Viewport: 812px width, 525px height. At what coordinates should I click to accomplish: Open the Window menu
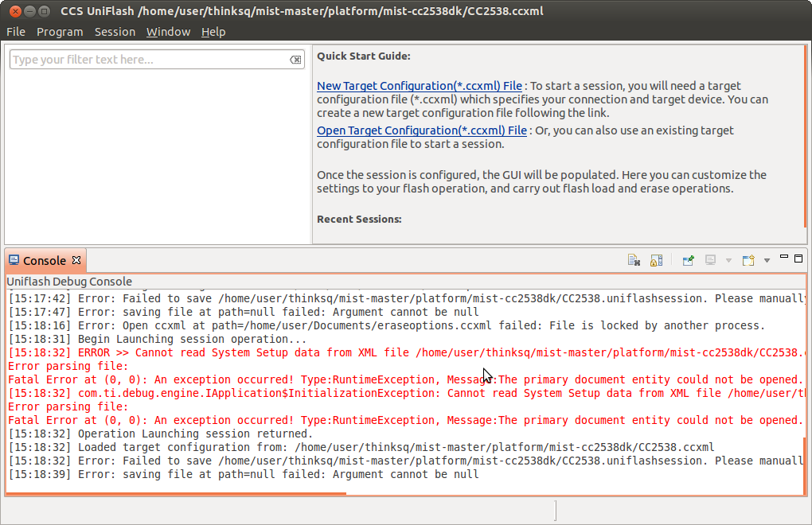(168, 32)
